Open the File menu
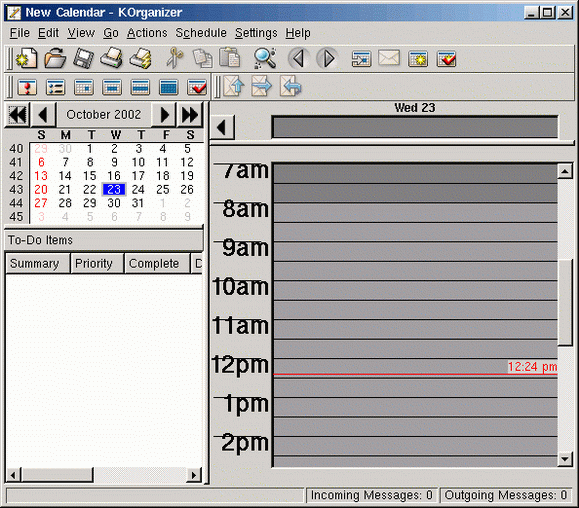 pos(20,33)
